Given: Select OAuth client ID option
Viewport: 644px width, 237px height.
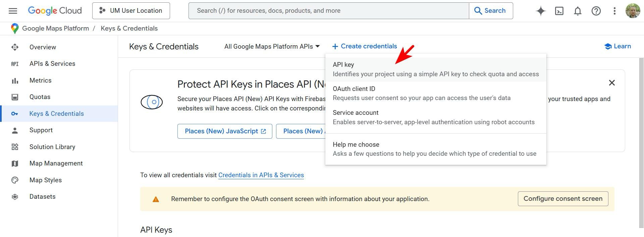Looking at the screenshot, I should point(436,93).
